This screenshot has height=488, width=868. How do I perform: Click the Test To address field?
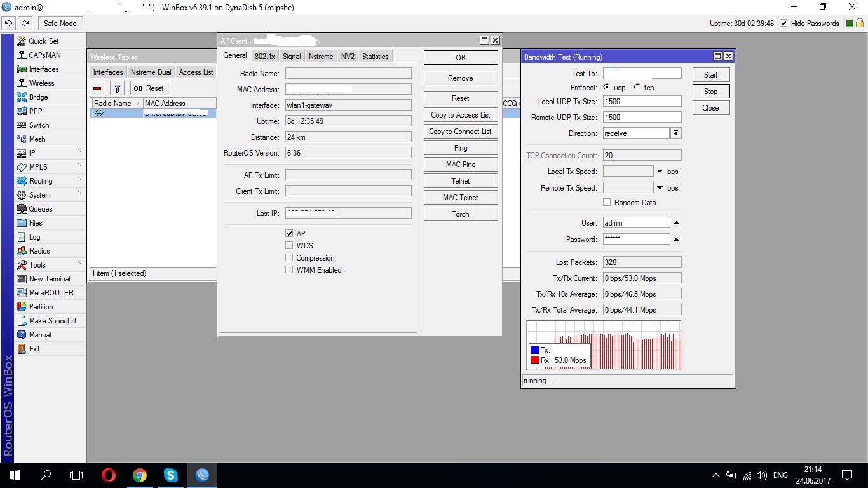642,74
